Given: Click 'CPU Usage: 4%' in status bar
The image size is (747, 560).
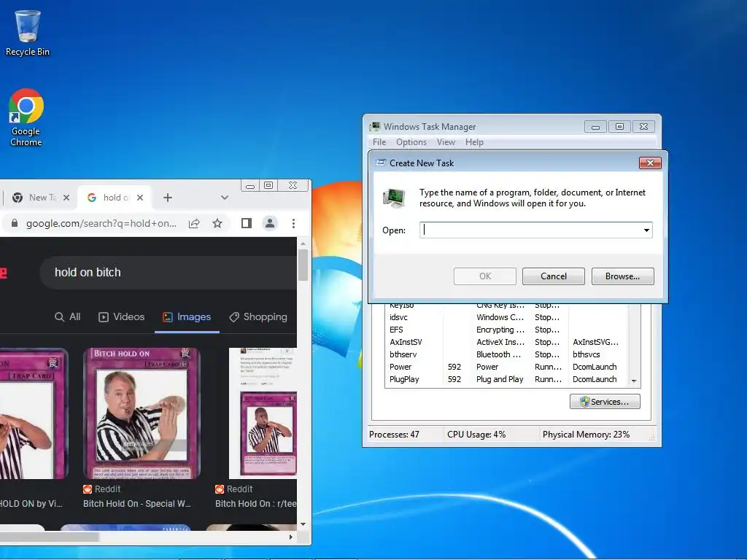Looking at the screenshot, I should coord(476,435).
